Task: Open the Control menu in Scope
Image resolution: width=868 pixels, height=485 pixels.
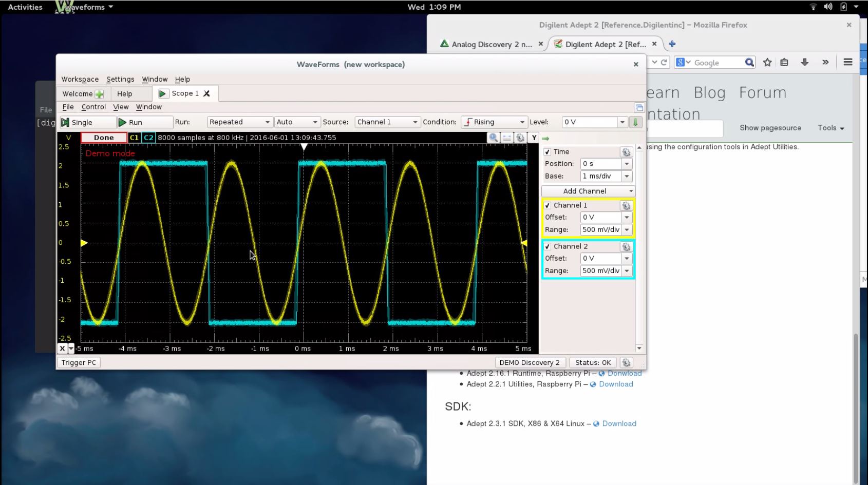Action: pyautogui.click(x=93, y=107)
